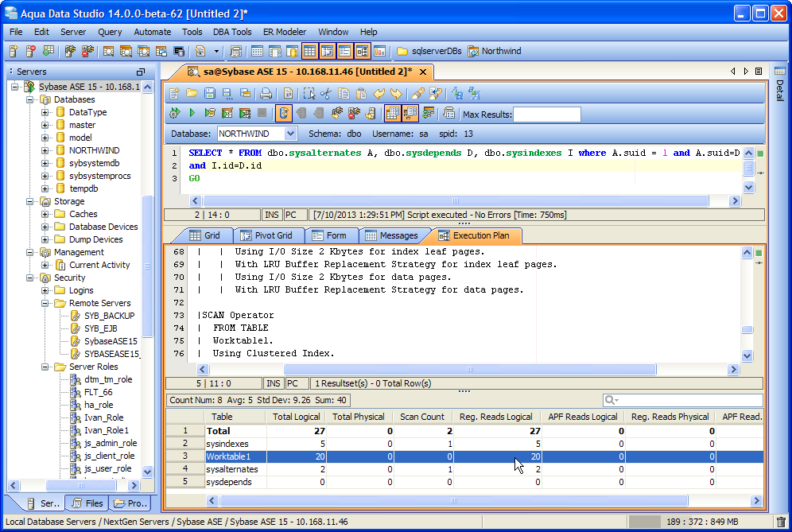Click the Undo arrow icon
The image size is (792, 532).
click(379, 93)
